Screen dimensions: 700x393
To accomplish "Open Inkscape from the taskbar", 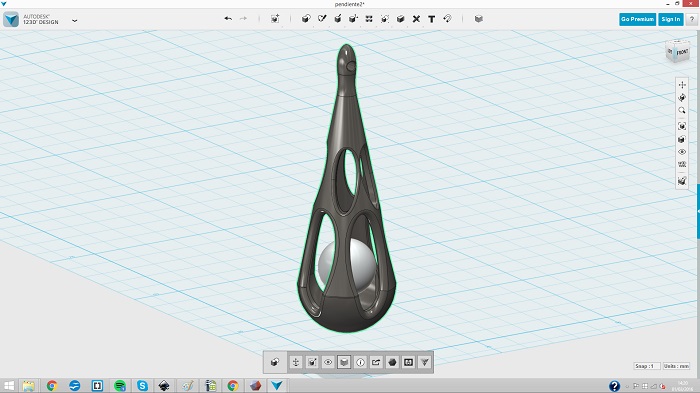I will pos(164,385).
